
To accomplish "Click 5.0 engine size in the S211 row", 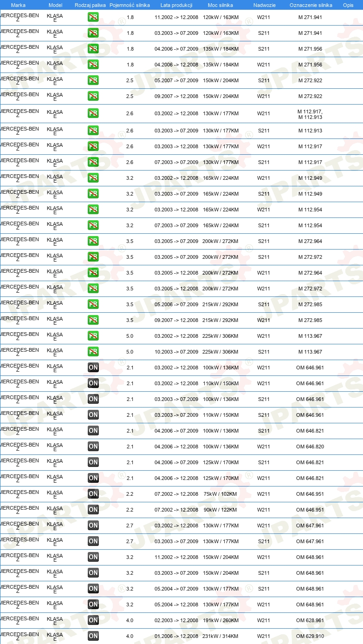I will [x=130, y=352].
